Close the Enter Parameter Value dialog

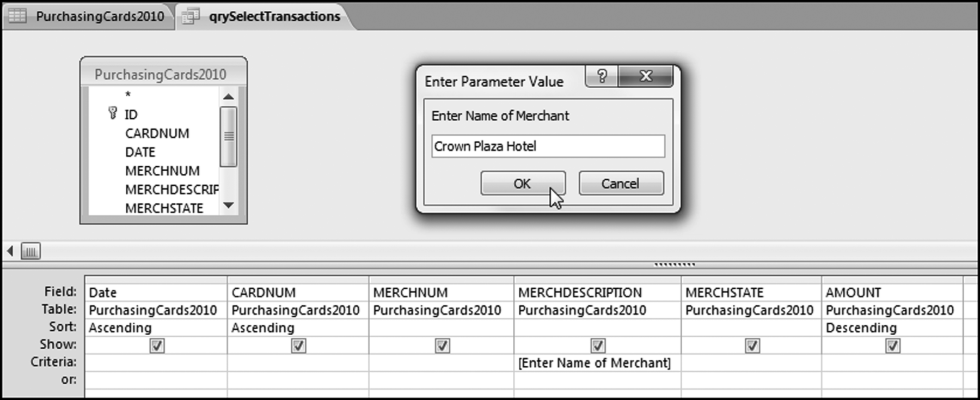tap(646, 76)
